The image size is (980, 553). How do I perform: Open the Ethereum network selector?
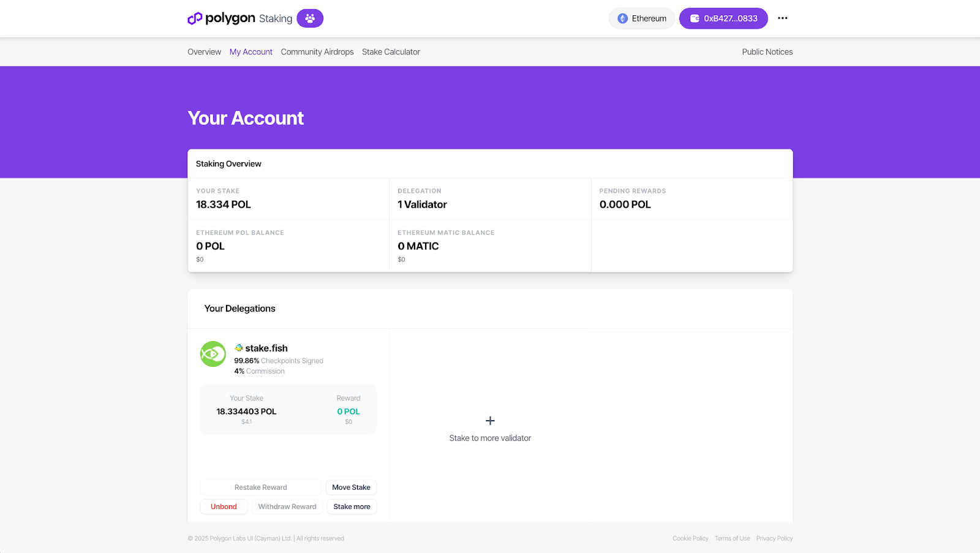[x=641, y=18]
